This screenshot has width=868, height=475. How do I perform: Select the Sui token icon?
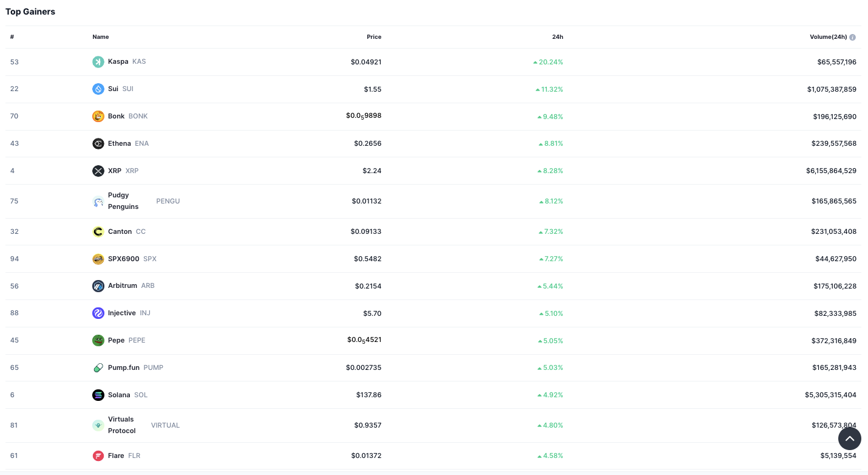(98, 89)
